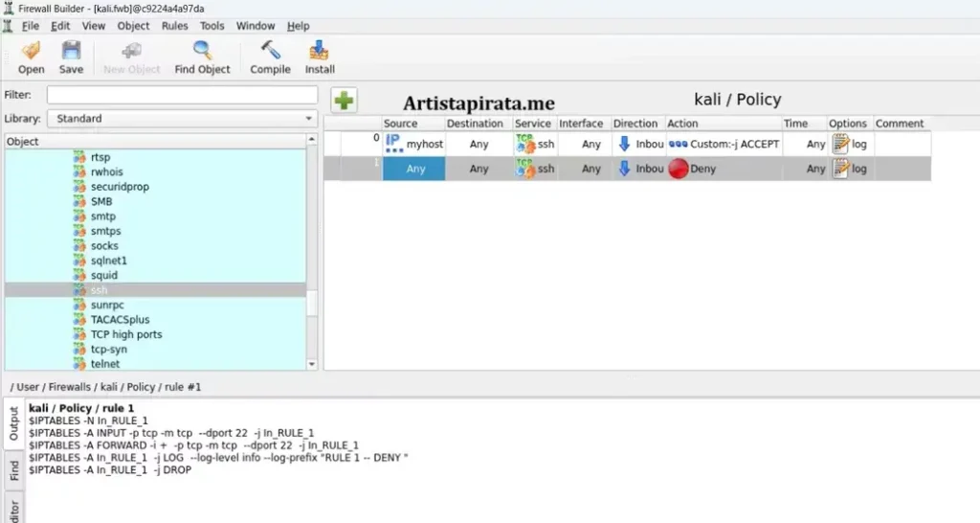Select the Any source cell in rule 1

(x=413, y=169)
